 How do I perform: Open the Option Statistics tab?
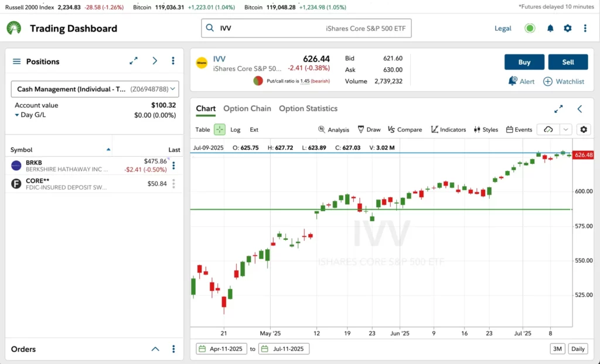(308, 108)
